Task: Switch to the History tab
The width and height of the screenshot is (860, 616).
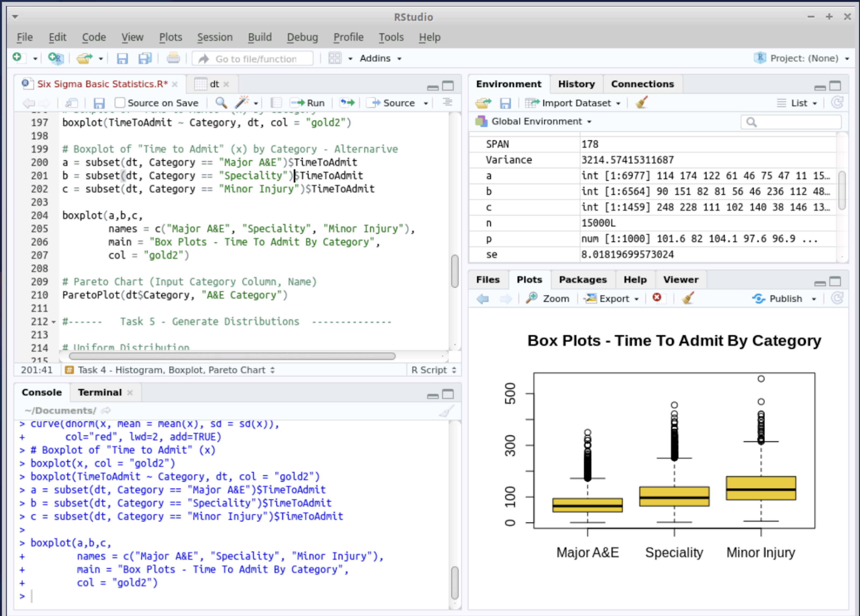Action: 576,84
